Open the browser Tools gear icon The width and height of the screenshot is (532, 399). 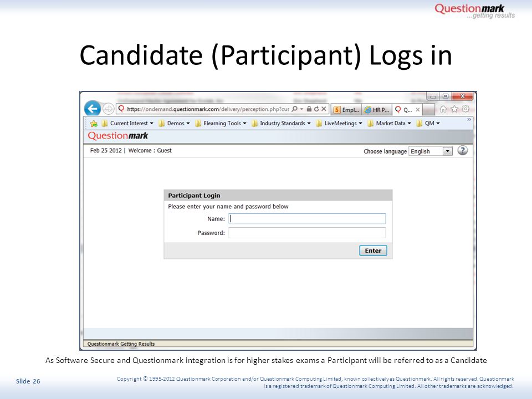click(x=465, y=109)
